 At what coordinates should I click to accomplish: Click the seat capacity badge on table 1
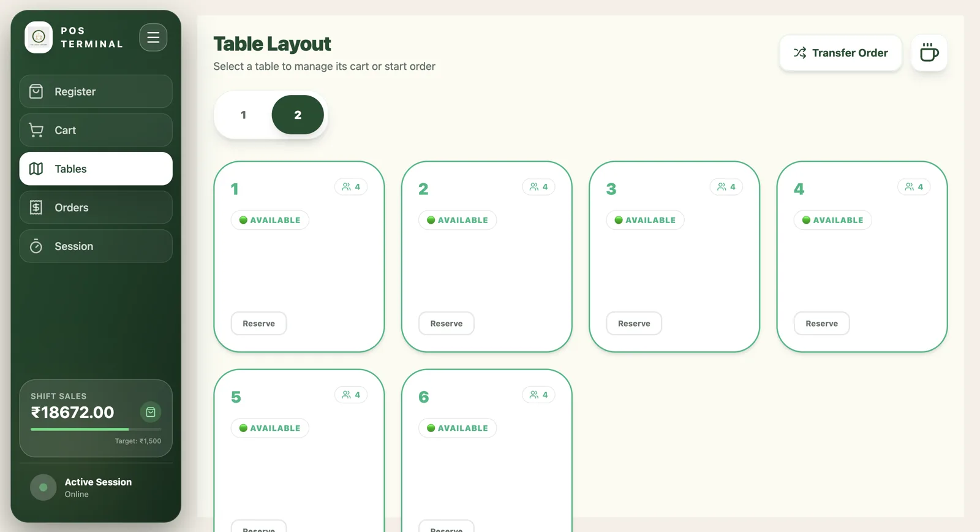click(351, 187)
